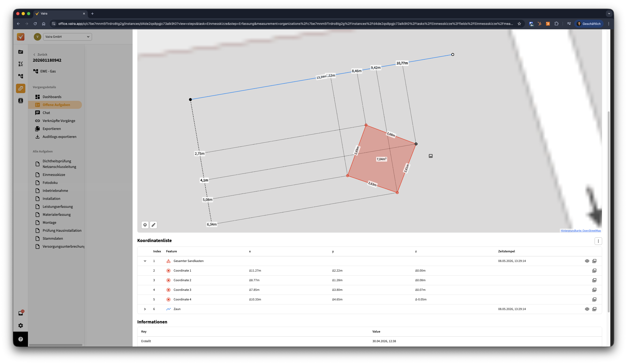Collapse the Gesamter Sandkasten row
Viewport: 627px width, 364px height.
145,261
